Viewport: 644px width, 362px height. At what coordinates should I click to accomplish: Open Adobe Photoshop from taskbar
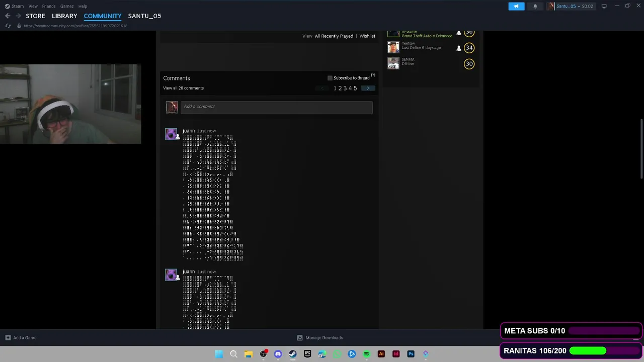[411, 354]
